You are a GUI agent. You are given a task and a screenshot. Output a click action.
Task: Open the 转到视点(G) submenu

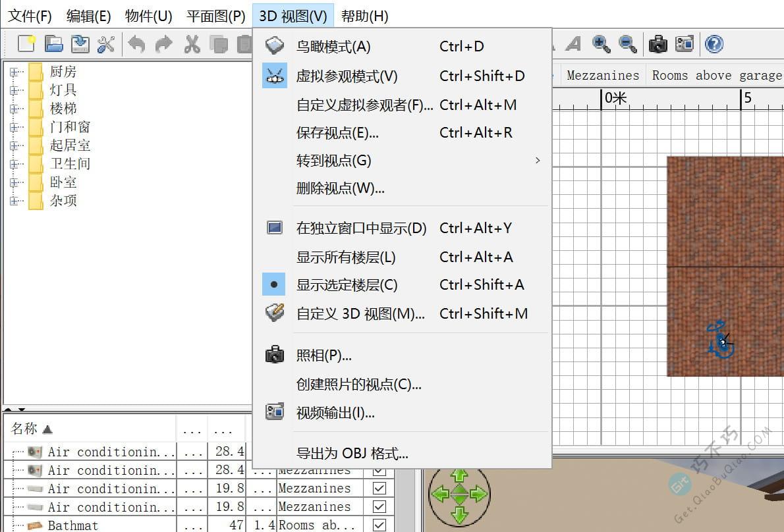pos(402,161)
